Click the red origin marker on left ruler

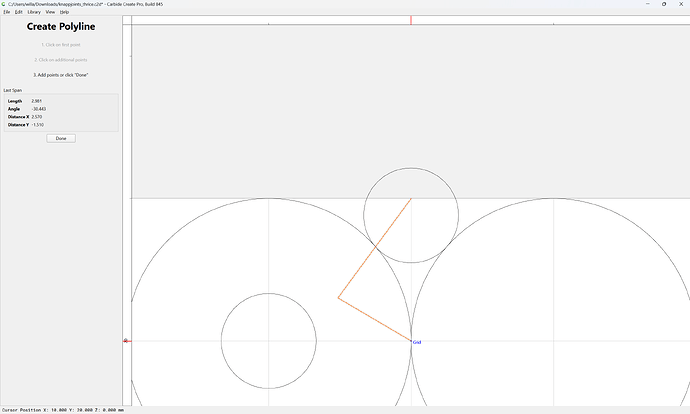(x=126, y=341)
